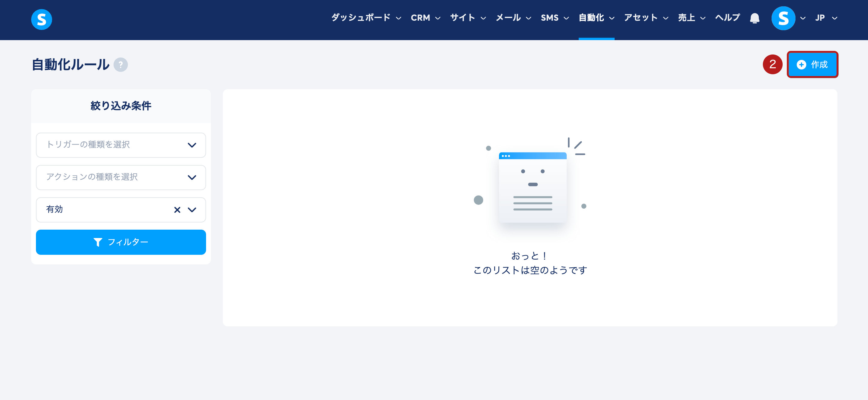Open the SMS menu
This screenshot has width=868, height=400.
pos(555,18)
